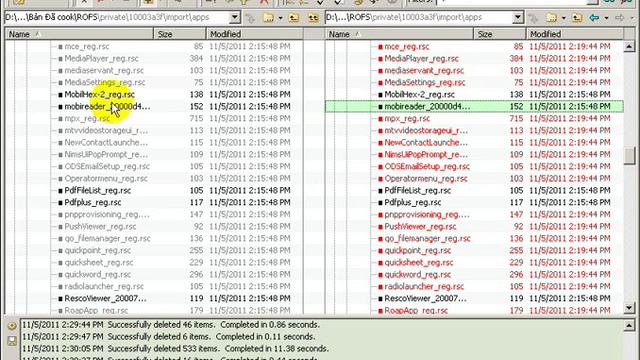
Task: Open the back-arrow history dropdown
Action: pos(606,18)
